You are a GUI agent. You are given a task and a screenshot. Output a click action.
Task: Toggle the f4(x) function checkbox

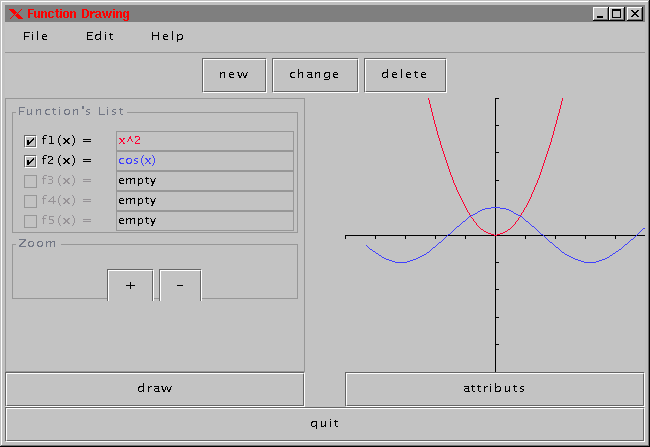30,201
